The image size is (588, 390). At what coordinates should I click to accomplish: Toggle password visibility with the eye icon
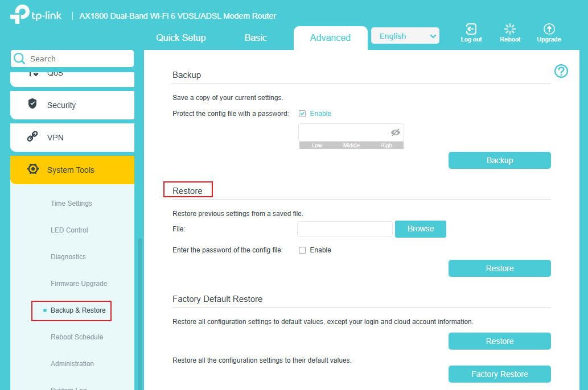[395, 132]
